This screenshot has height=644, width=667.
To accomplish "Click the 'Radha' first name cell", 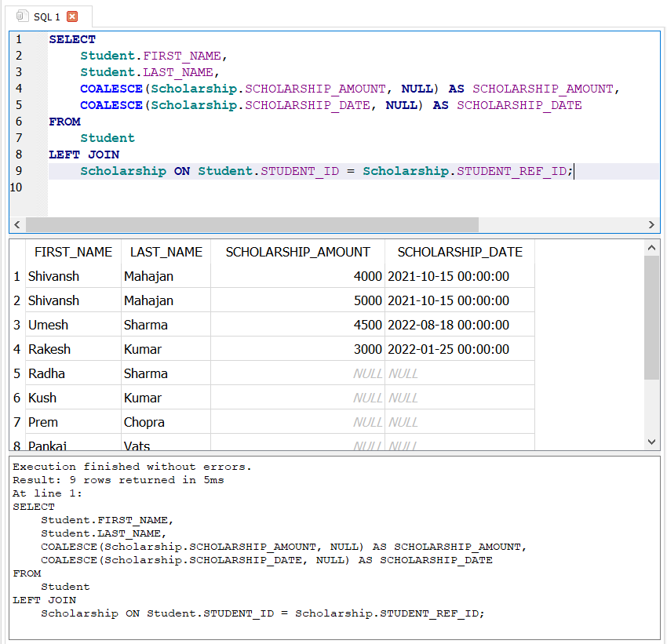I will (73, 373).
